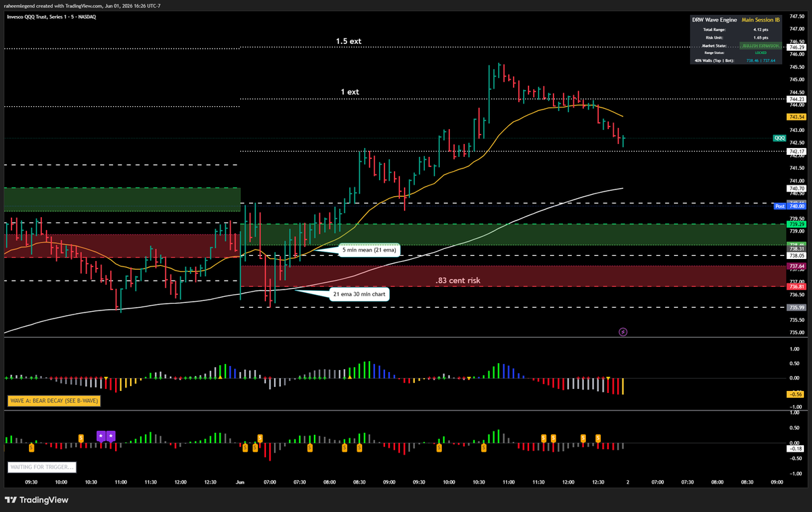Click the orange S marker beside the purple stars
The height and width of the screenshot is (512, 812).
pos(82,437)
